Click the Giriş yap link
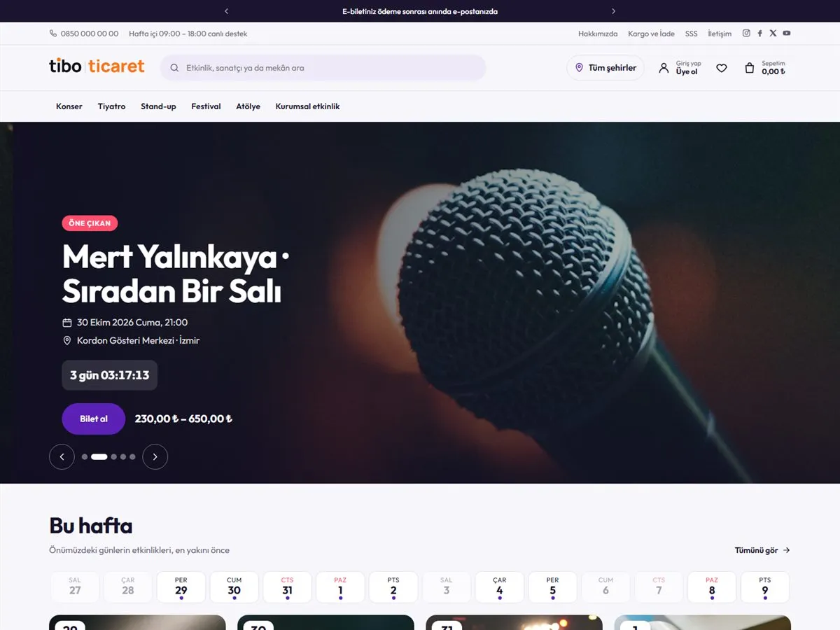Viewport: 840px width, 630px height. (x=688, y=64)
